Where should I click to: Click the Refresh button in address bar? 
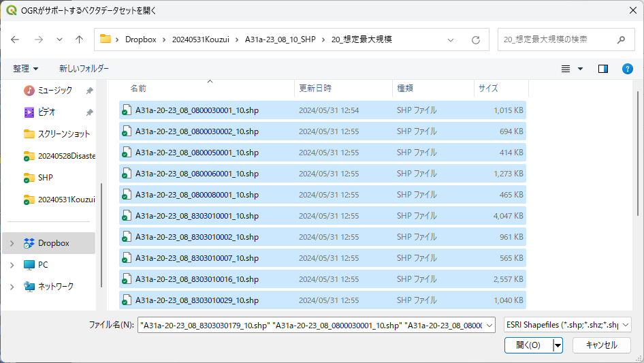coord(476,40)
